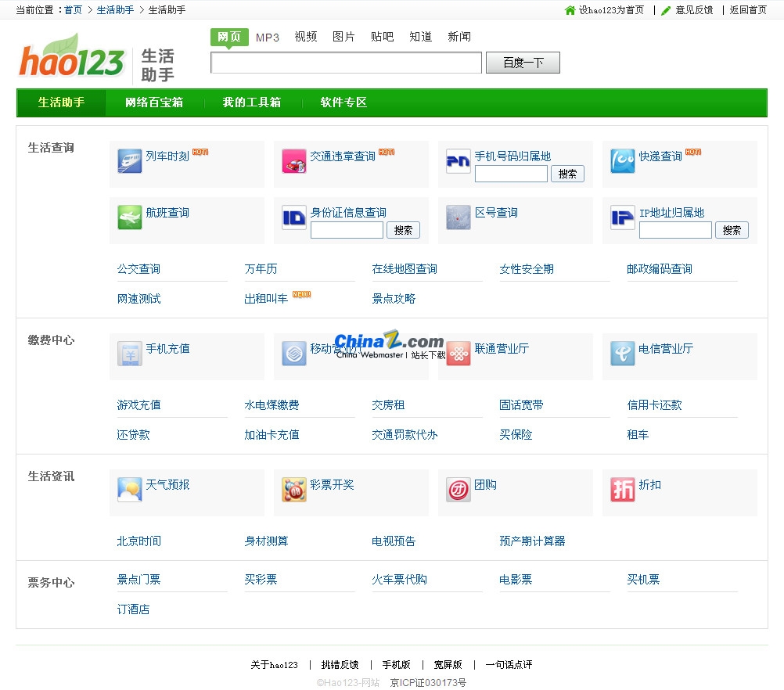Click the 百度一下 search button

[522, 63]
